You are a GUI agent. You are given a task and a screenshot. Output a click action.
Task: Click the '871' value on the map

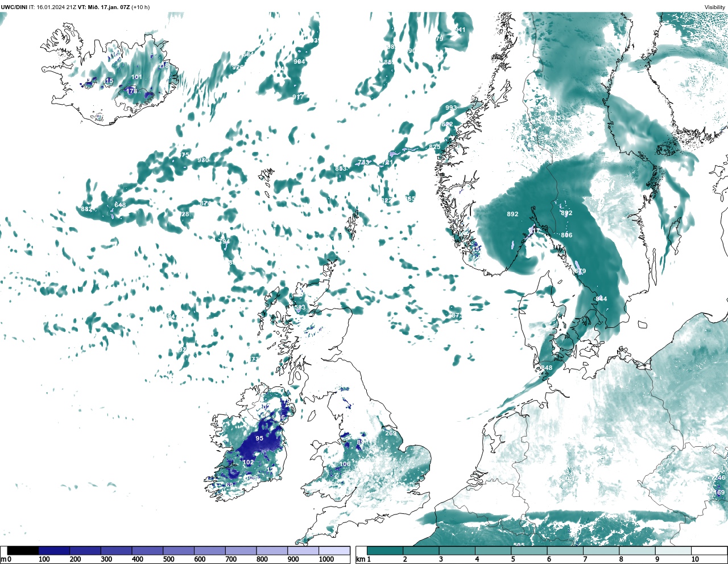click(x=205, y=203)
